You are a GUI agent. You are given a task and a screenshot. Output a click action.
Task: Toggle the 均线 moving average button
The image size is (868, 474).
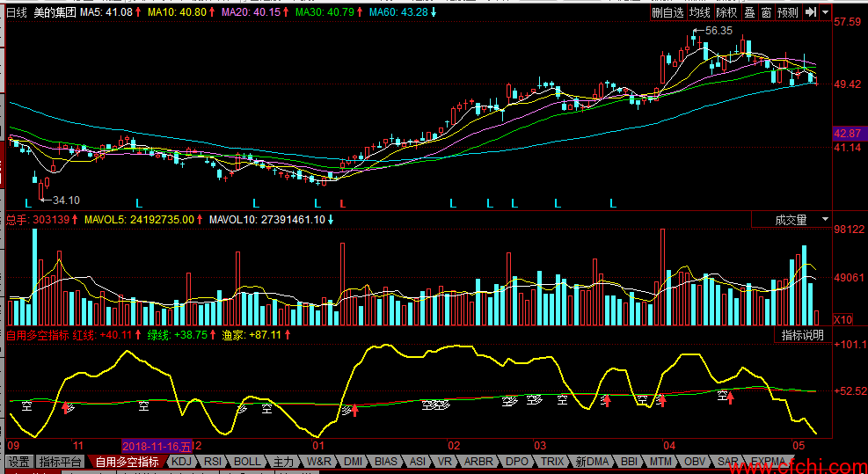click(700, 12)
